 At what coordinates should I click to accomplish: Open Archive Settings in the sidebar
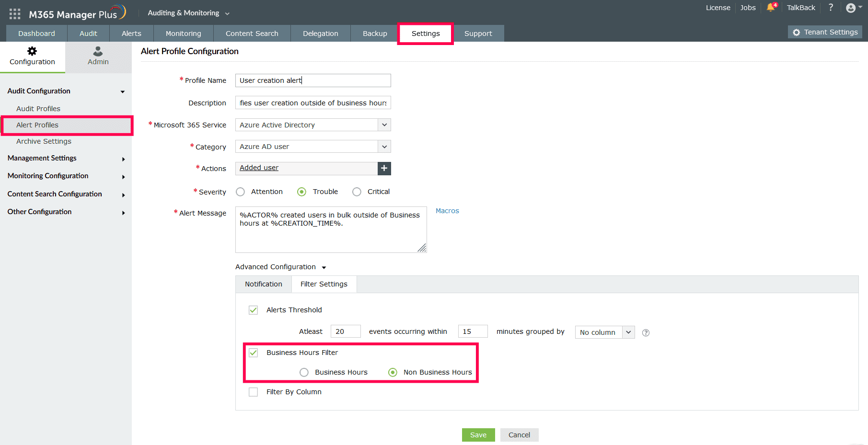click(x=44, y=141)
